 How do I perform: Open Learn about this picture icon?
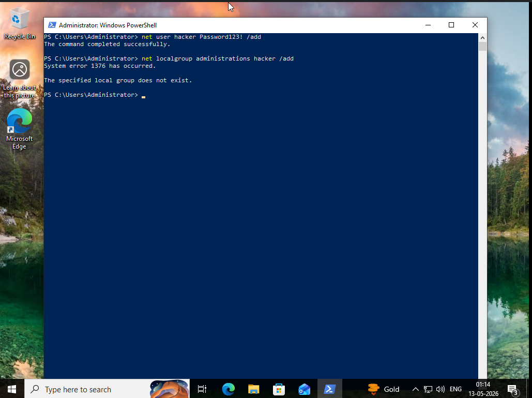[x=19, y=79]
